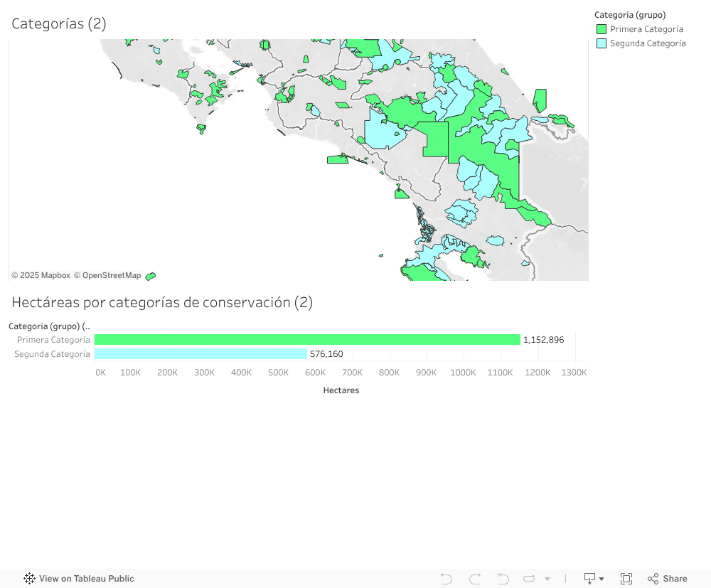Click the Revert icon in toolbar
The image size is (711, 588).
tap(503, 579)
